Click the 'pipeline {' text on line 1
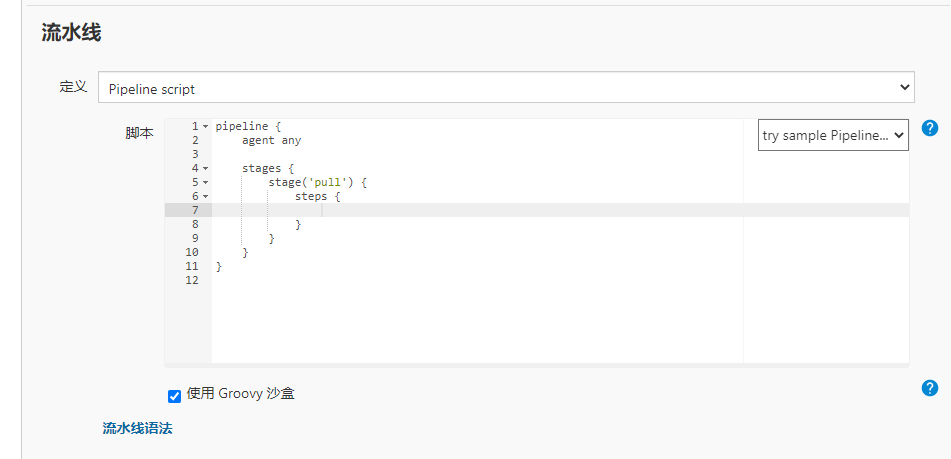The width and height of the screenshot is (951, 459). coord(248,127)
